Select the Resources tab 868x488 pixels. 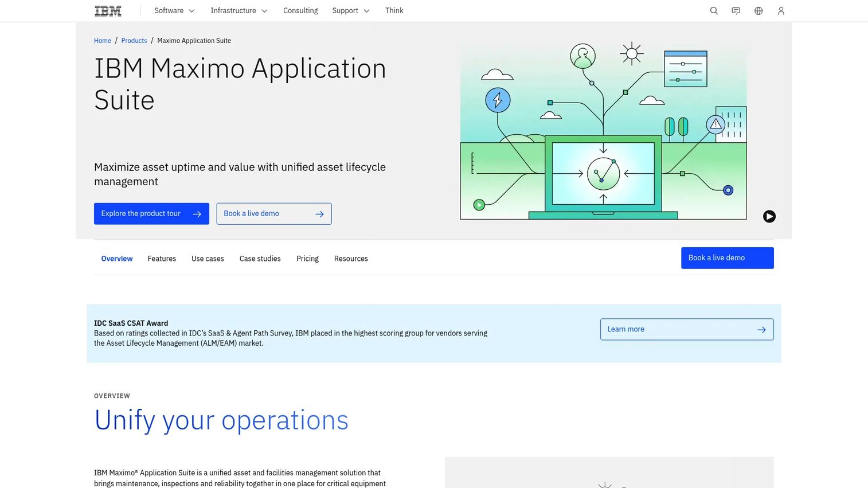[351, 259]
